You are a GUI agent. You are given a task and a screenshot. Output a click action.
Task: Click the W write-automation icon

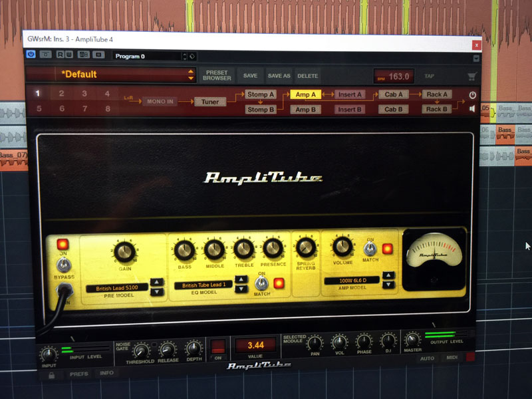[x=68, y=55]
